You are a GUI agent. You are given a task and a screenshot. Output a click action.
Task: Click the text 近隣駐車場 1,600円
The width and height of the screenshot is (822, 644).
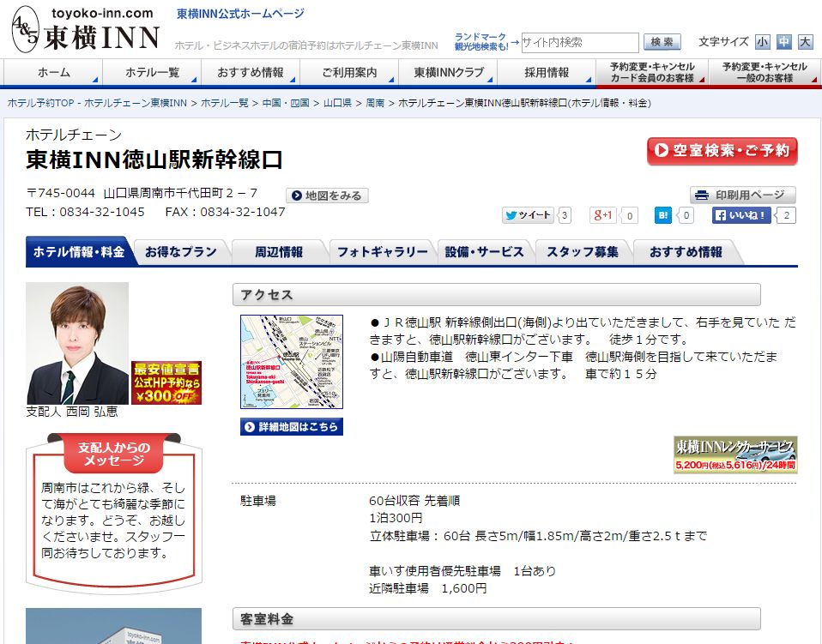(x=428, y=588)
